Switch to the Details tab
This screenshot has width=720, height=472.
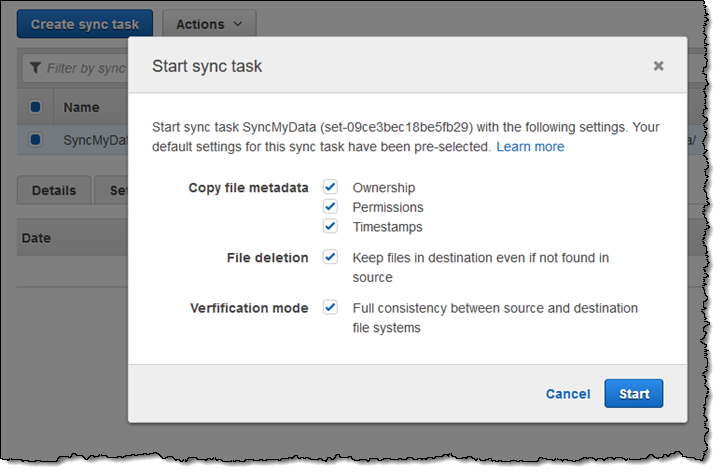pyautogui.click(x=54, y=190)
